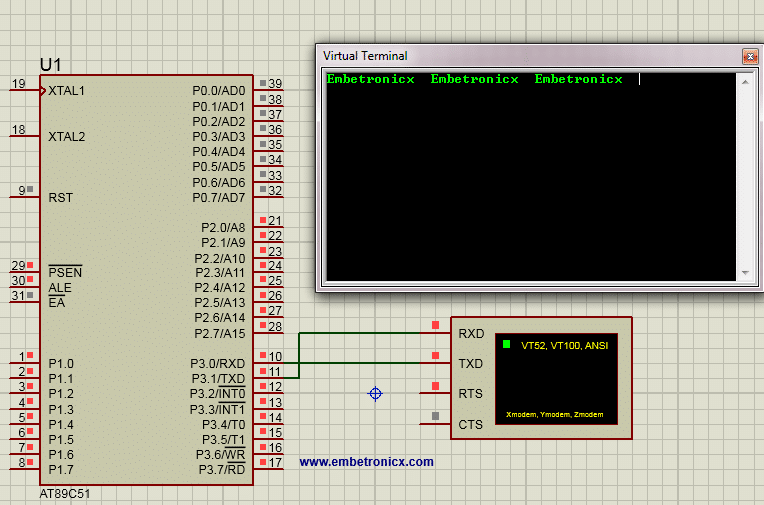Click the grey state square on CTS terminal pin
The width and height of the screenshot is (764, 505).
point(435,416)
